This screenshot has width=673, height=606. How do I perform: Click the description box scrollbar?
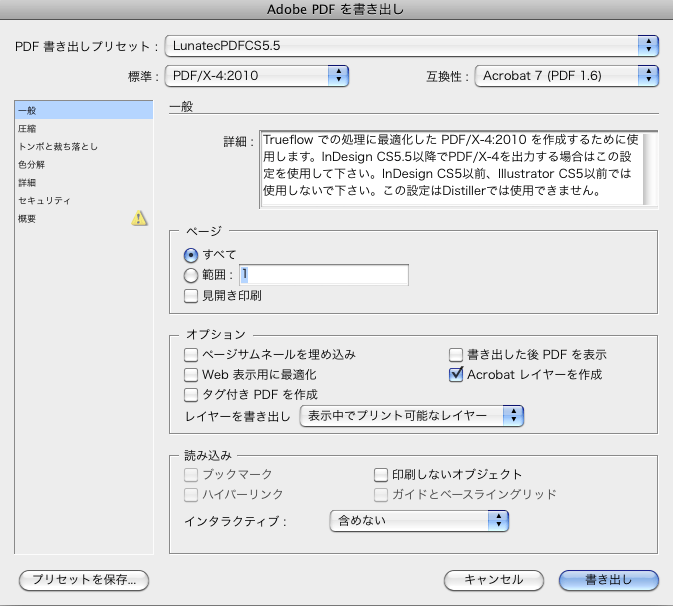[x=651, y=169]
